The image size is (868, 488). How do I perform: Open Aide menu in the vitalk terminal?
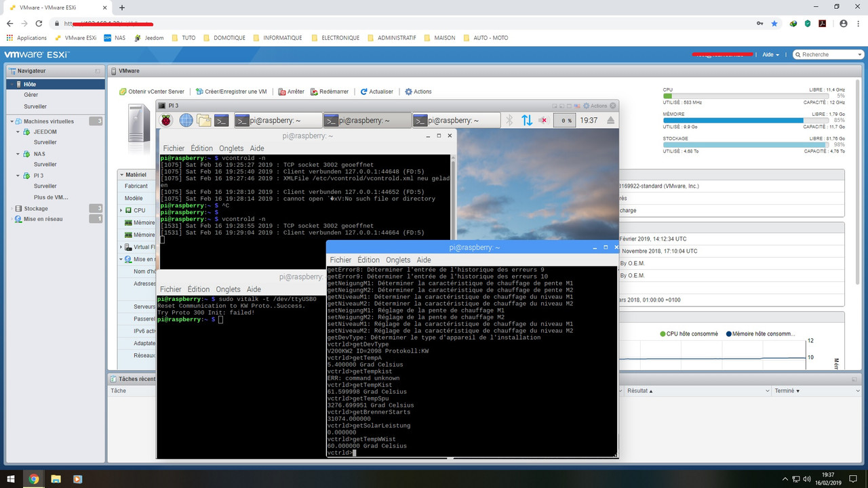coord(254,289)
